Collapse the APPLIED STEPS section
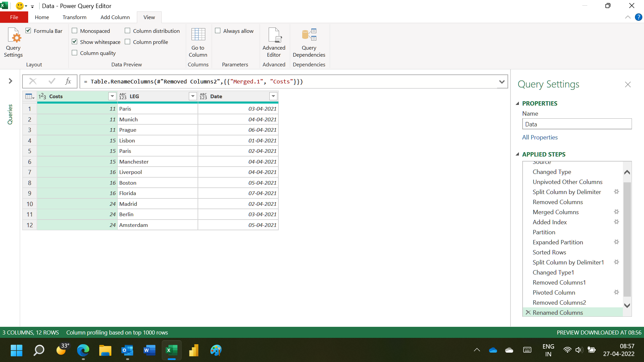This screenshot has width=644, height=362. (x=517, y=155)
